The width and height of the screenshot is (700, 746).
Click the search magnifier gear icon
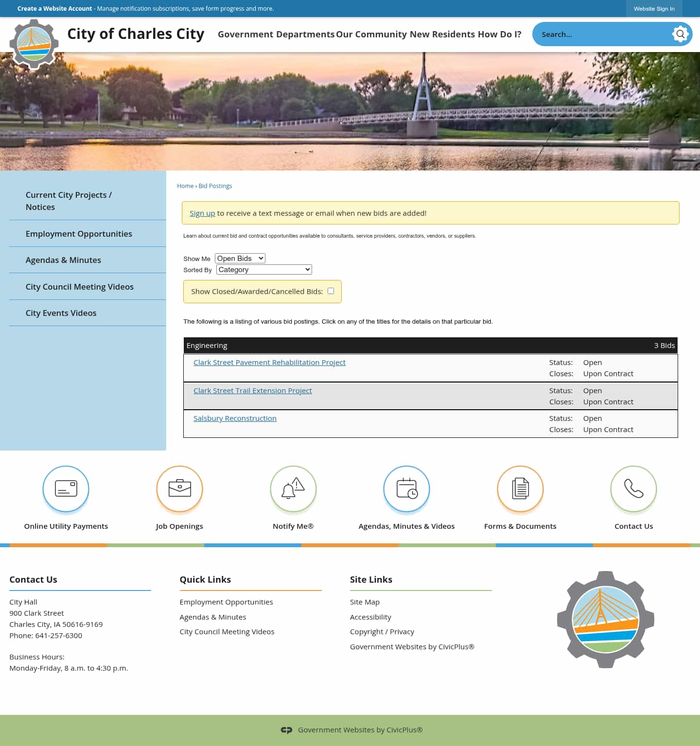(680, 34)
